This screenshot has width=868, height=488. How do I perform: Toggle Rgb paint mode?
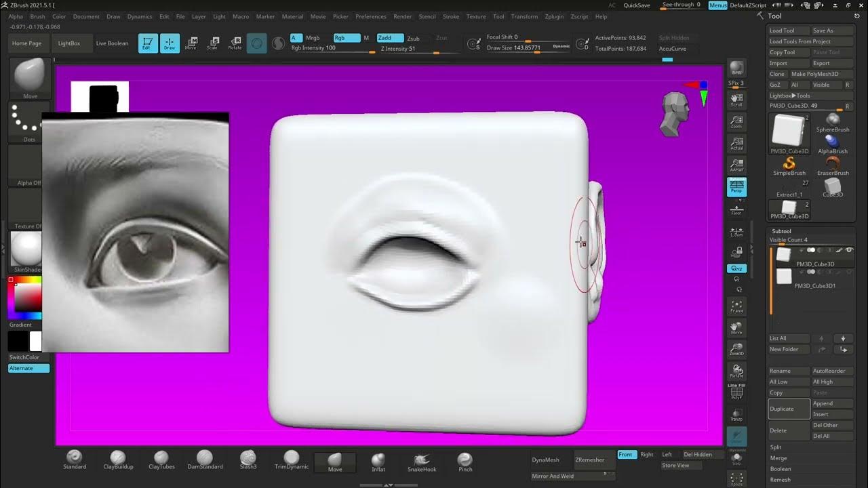tap(346, 38)
